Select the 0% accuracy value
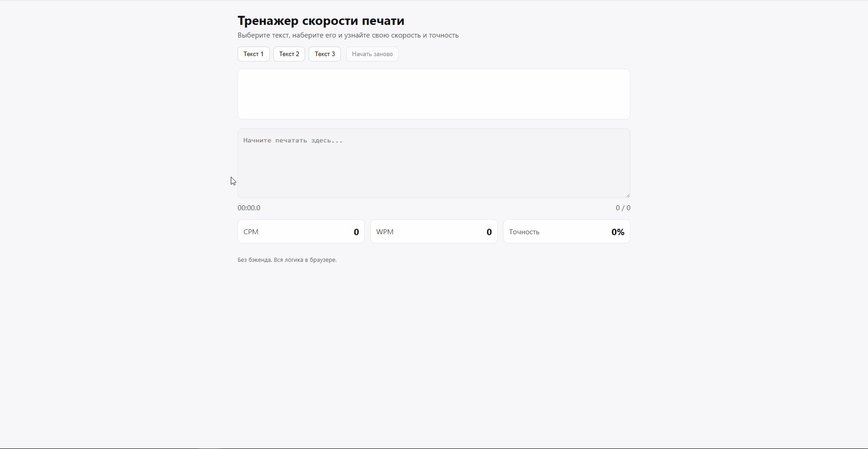Image resolution: width=868 pixels, height=449 pixels. coord(618,232)
